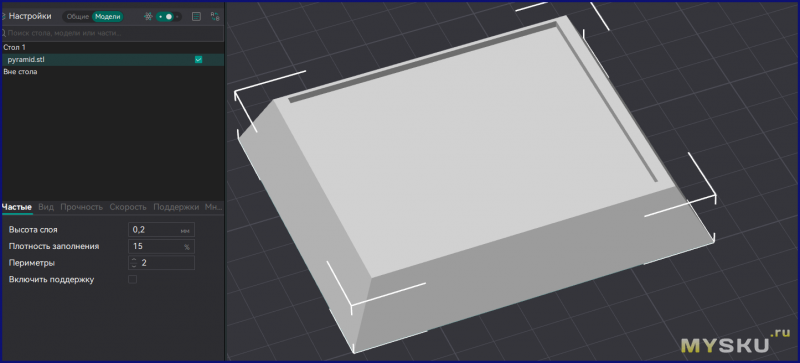The height and width of the screenshot is (363, 800).
Task: Toggle the advanced settings switch
Action: coord(168,16)
